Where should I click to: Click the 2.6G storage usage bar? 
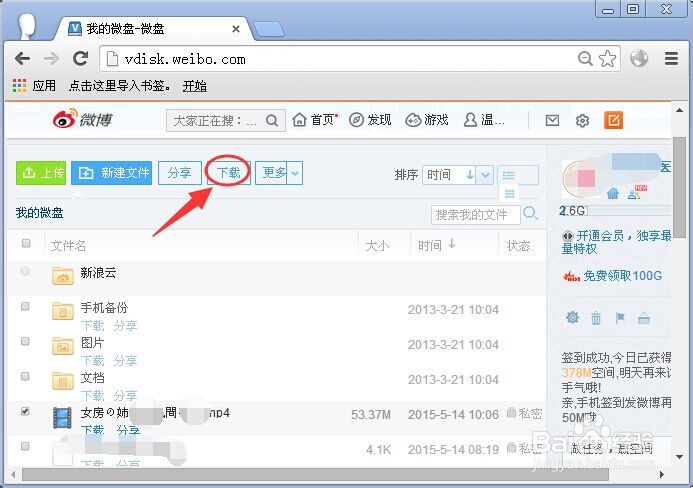615,211
